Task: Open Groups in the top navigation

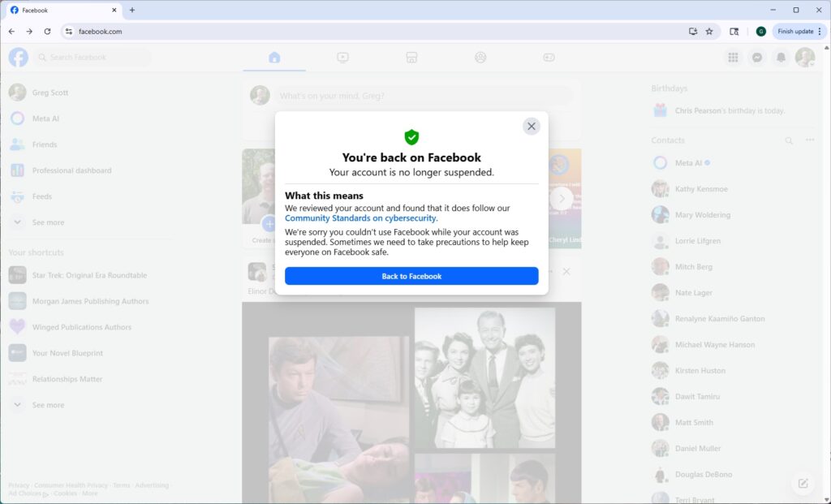Action: click(480, 57)
